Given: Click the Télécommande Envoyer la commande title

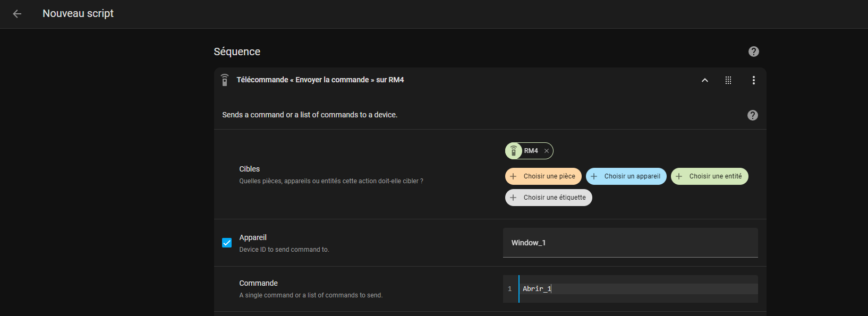Looking at the screenshot, I should pos(320,80).
